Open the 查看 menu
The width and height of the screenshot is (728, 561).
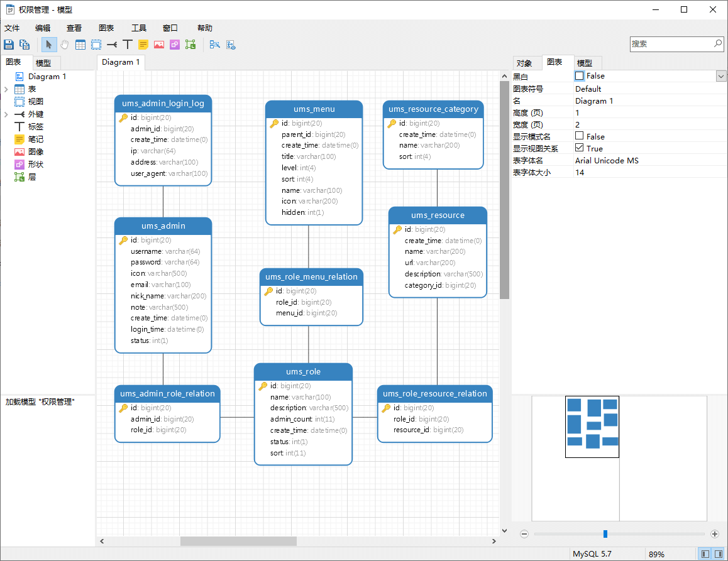point(74,28)
